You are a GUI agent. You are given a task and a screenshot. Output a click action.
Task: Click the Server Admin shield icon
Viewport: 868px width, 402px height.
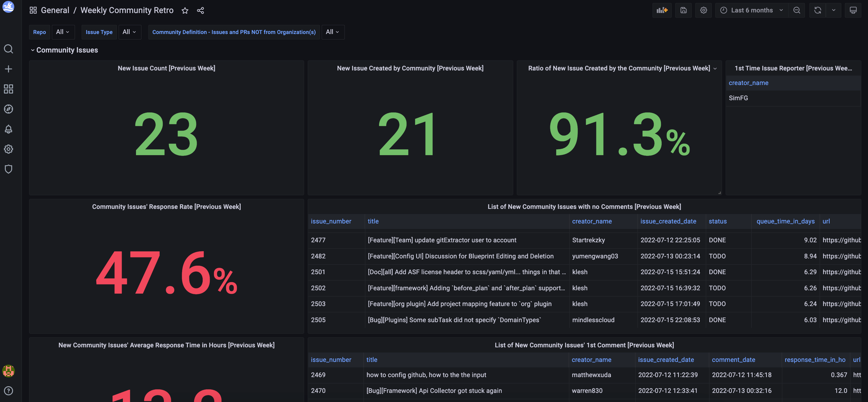pyautogui.click(x=8, y=169)
